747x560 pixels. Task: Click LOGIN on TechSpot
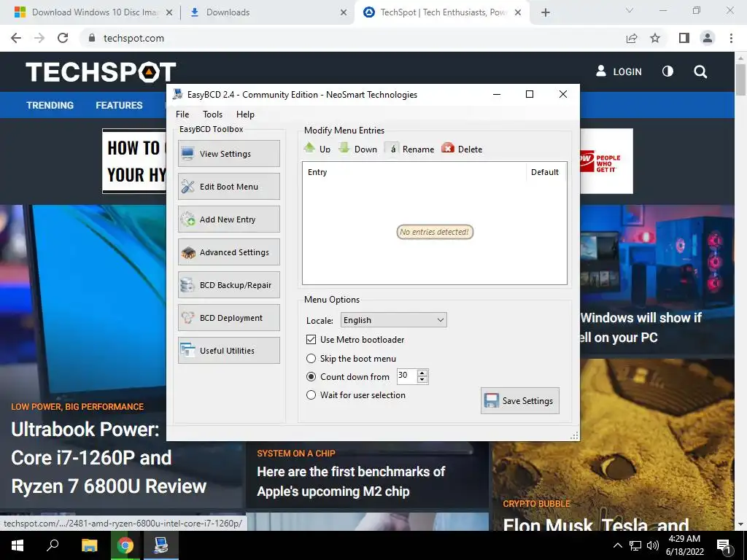[619, 71]
